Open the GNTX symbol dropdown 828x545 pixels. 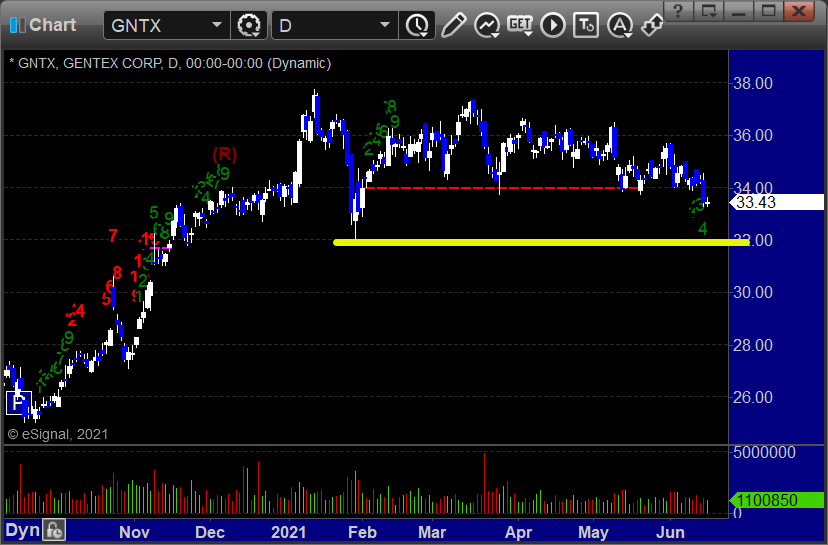point(217,25)
